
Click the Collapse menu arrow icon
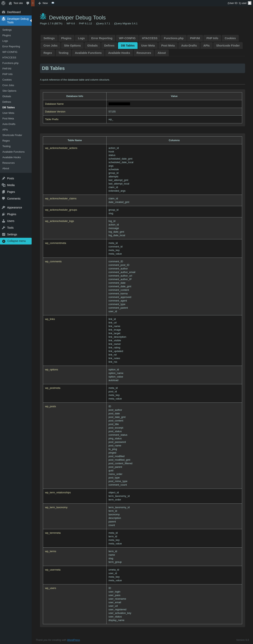pyautogui.click(x=4, y=241)
